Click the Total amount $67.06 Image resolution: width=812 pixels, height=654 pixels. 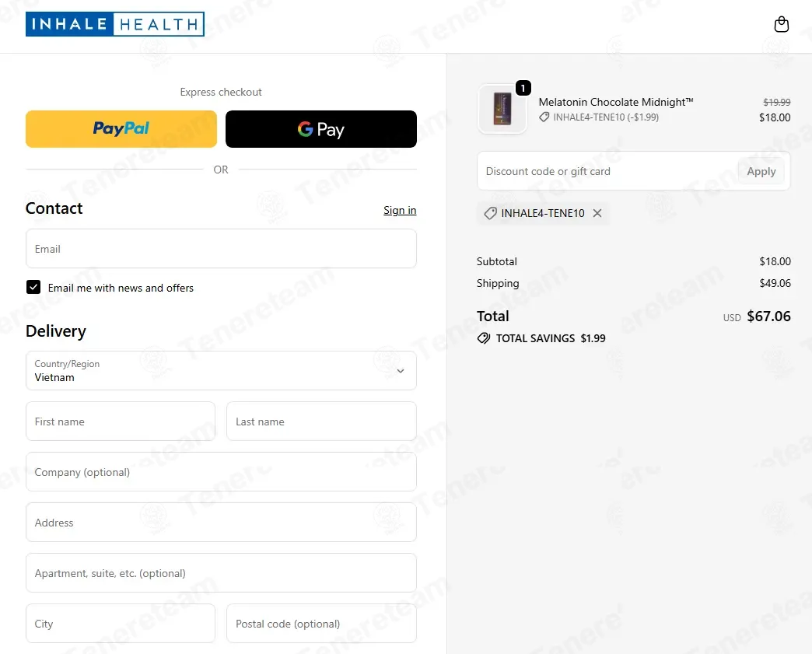[768, 317]
